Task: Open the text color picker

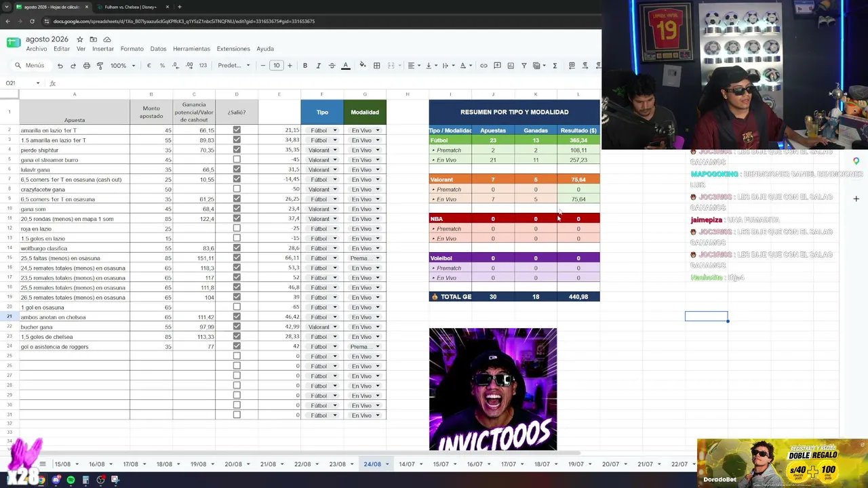Action: tap(345, 66)
